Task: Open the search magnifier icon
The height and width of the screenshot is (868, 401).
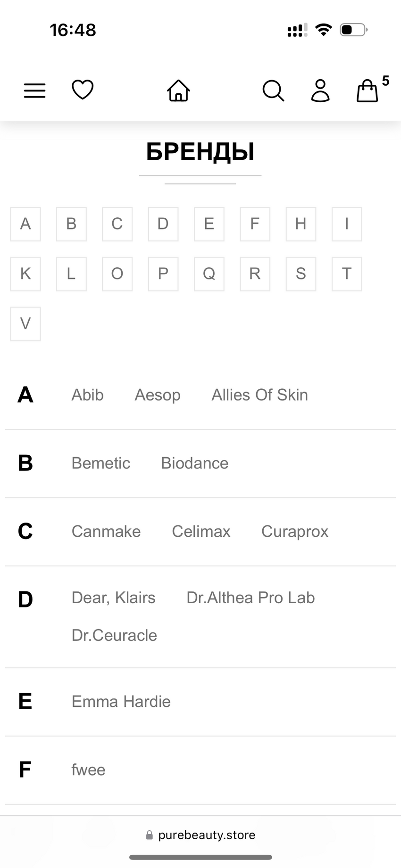Action: coord(273,90)
